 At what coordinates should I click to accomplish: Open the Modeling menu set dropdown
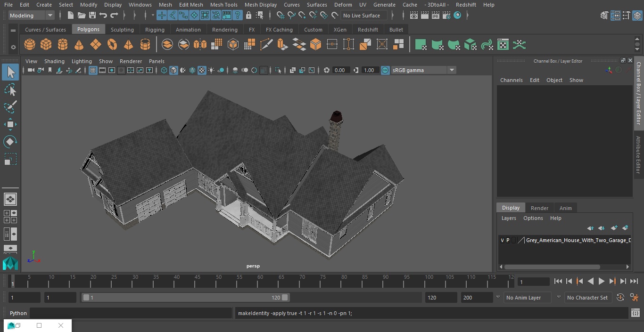(32, 16)
